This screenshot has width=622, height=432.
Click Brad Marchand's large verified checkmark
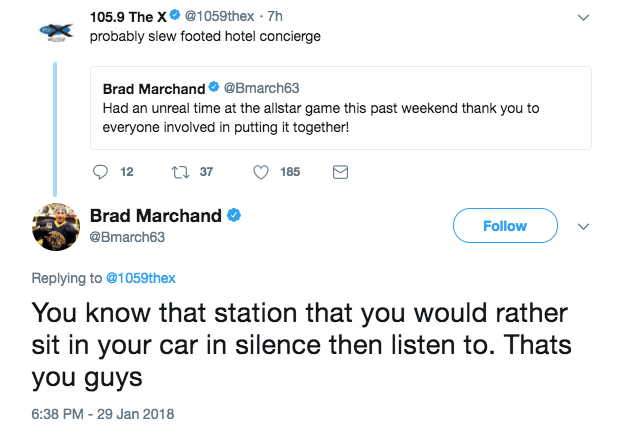[x=234, y=215]
